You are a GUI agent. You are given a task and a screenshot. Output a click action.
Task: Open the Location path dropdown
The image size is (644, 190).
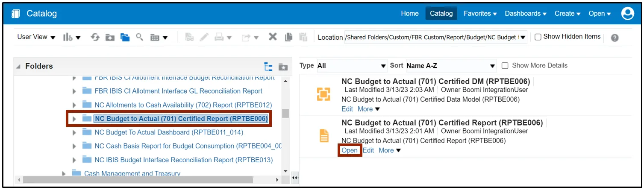(x=523, y=38)
